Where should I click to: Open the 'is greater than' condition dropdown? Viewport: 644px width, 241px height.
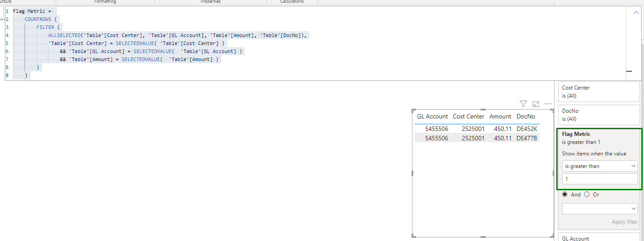599,166
